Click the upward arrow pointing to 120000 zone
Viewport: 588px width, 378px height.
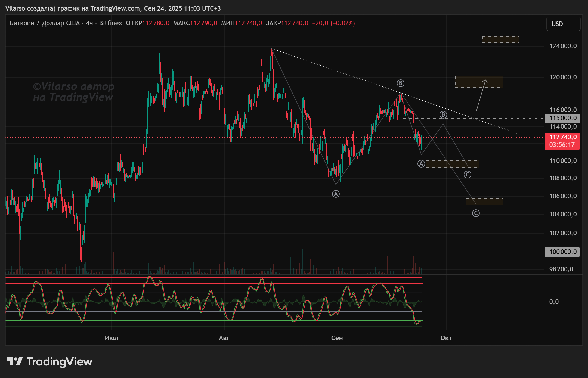click(x=481, y=96)
